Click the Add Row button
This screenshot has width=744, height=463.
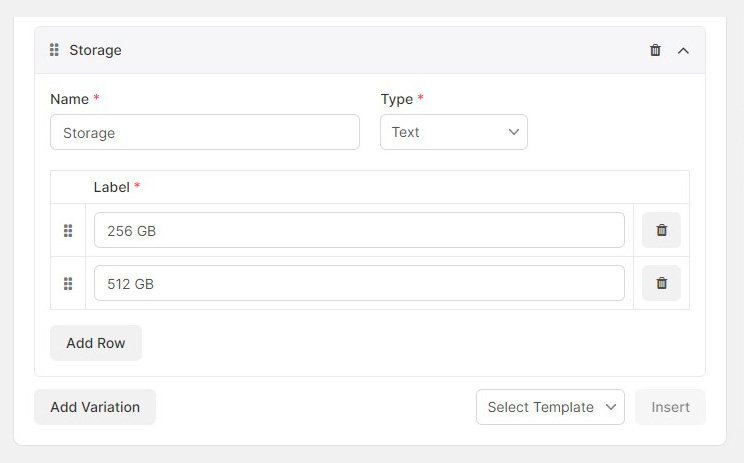(96, 343)
